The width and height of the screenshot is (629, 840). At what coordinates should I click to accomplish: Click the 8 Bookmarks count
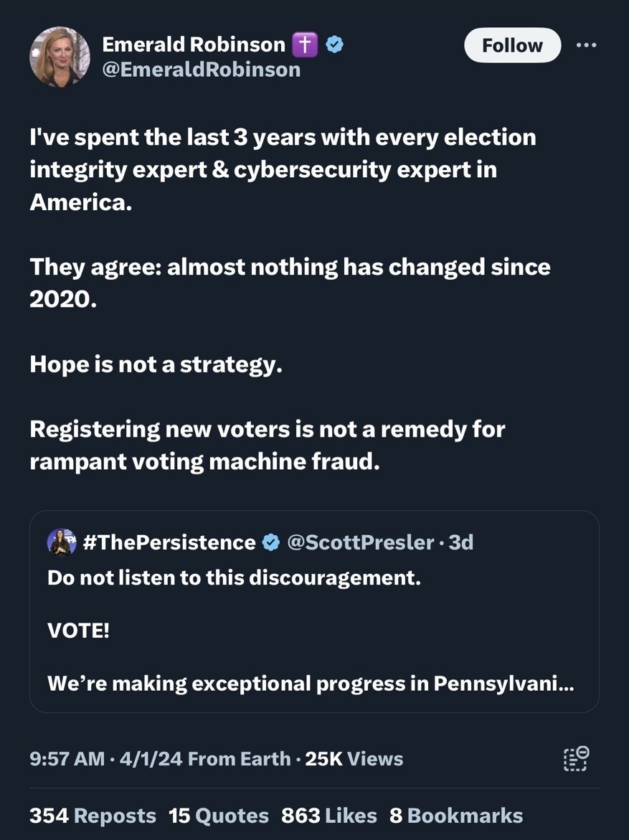point(456,816)
